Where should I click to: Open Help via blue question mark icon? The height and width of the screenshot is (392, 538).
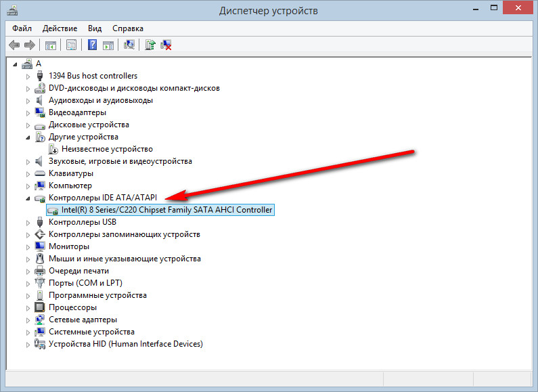pyautogui.click(x=93, y=45)
